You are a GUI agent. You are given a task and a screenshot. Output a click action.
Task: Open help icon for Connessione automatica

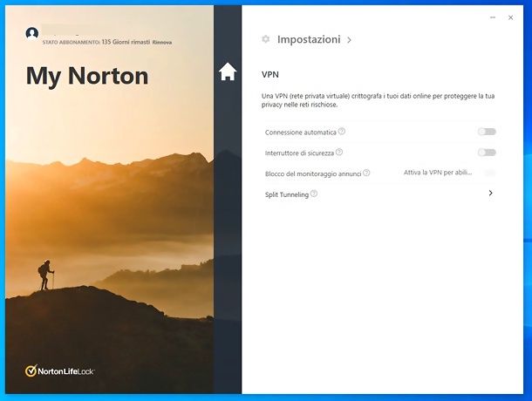342,132
